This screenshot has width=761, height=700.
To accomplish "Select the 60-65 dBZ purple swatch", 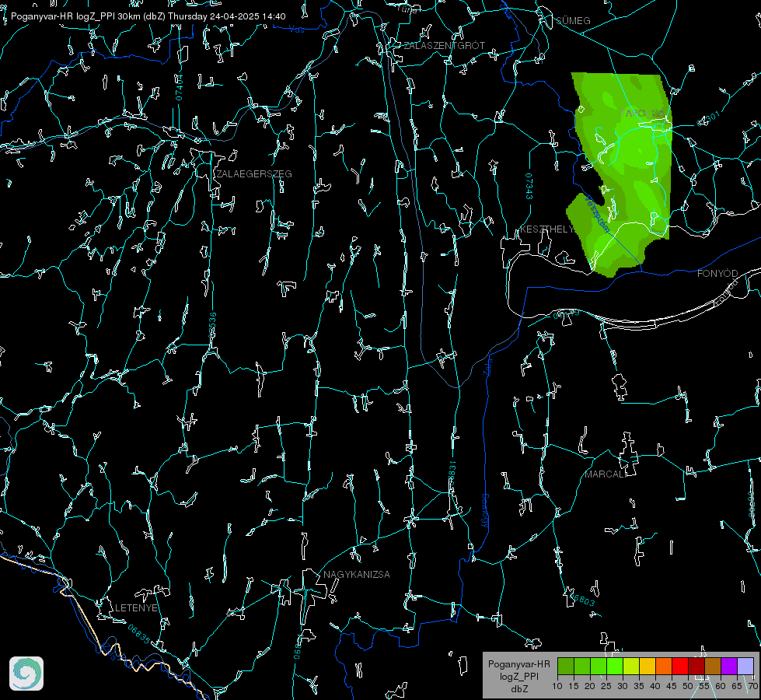I will [728, 667].
